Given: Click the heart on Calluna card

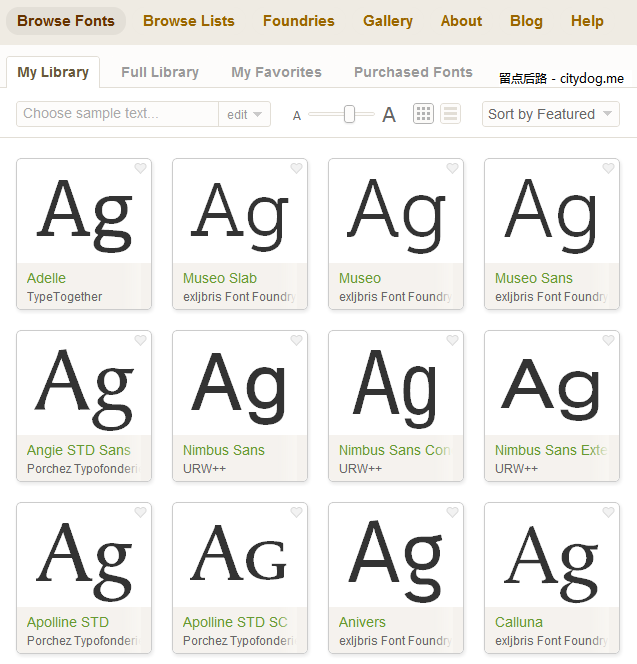Looking at the screenshot, I should pos(609,512).
